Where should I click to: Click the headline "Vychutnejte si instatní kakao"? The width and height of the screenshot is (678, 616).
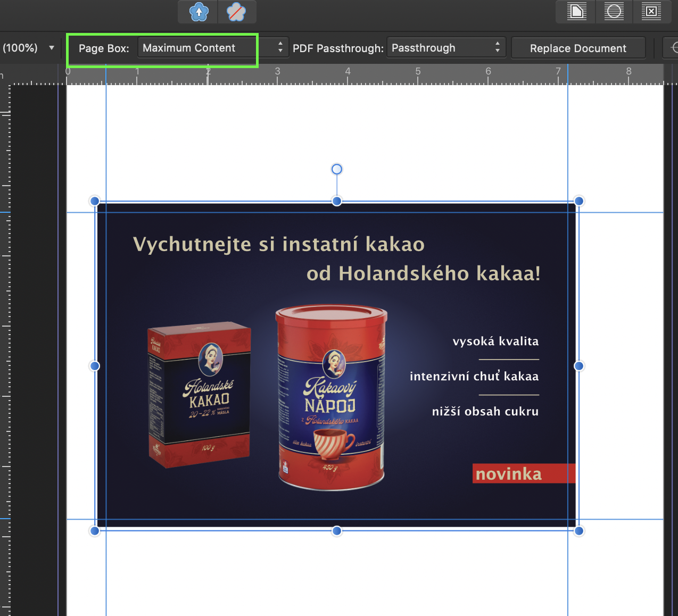click(279, 244)
